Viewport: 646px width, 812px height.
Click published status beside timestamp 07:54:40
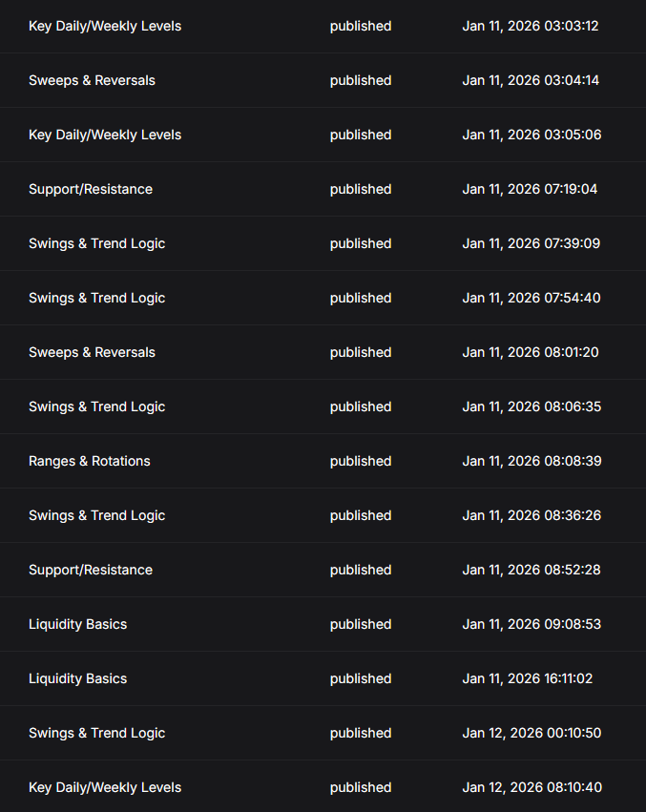point(361,298)
